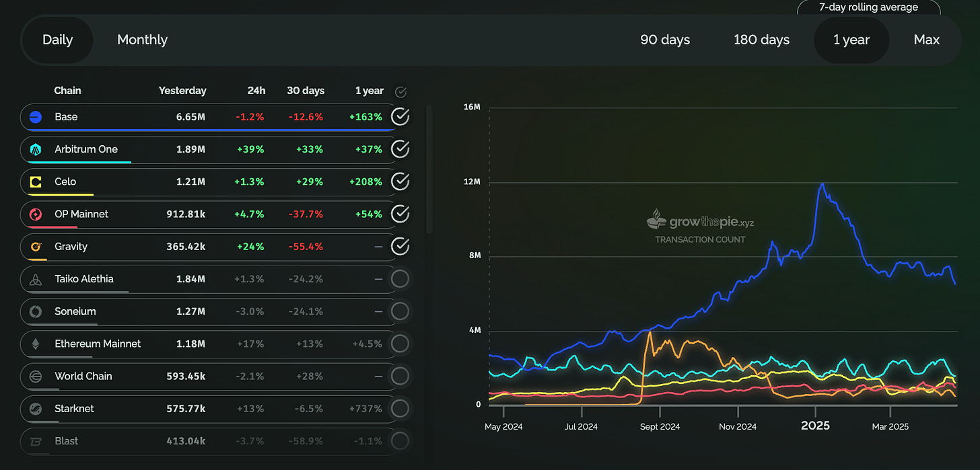Click Base's 6.65M yesterday value
980x470 pixels.
(190, 117)
